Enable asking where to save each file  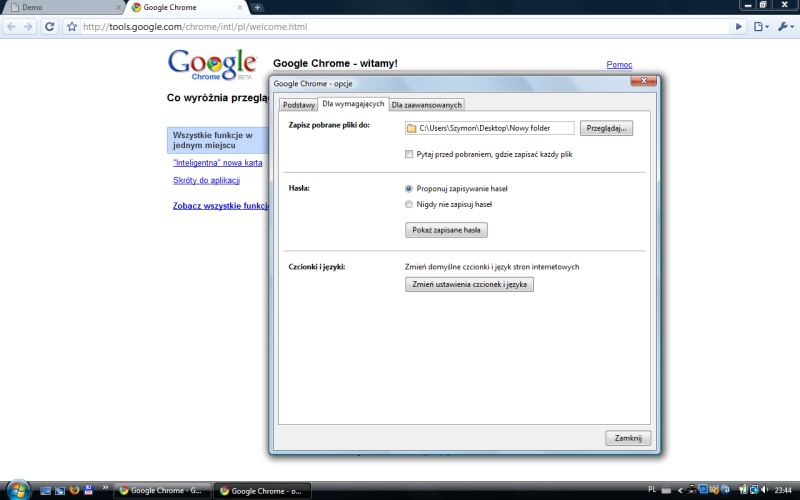(x=409, y=154)
